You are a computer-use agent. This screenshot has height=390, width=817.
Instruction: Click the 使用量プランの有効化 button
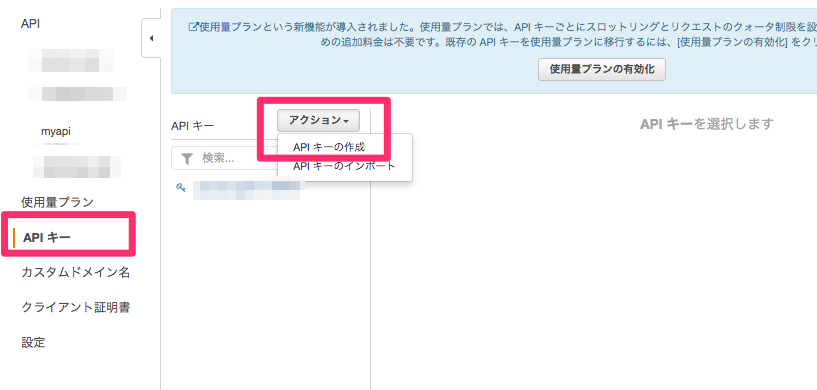(602, 69)
